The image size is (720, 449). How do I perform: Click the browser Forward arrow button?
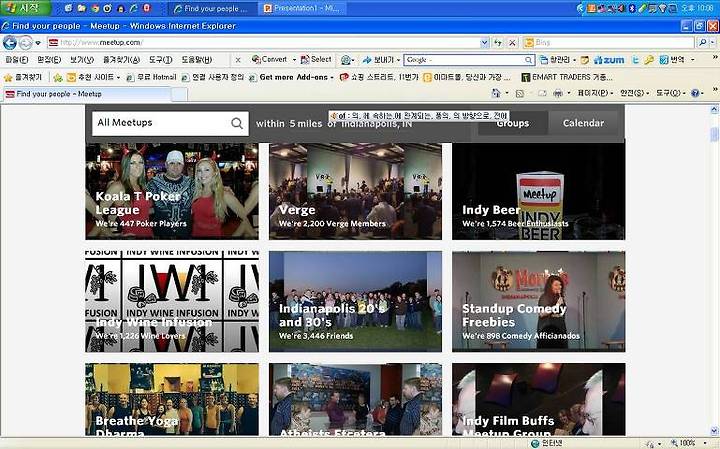[x=26, y=43]
